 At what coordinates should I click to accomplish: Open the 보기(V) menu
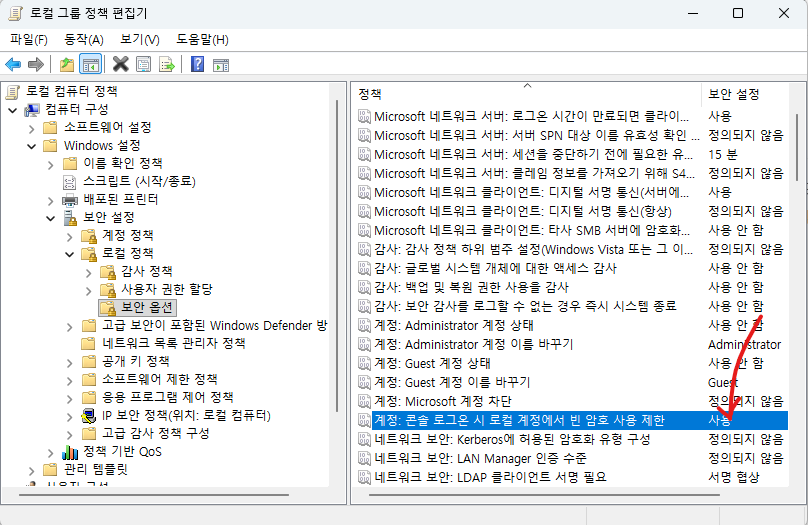click(x=140, y=40)
